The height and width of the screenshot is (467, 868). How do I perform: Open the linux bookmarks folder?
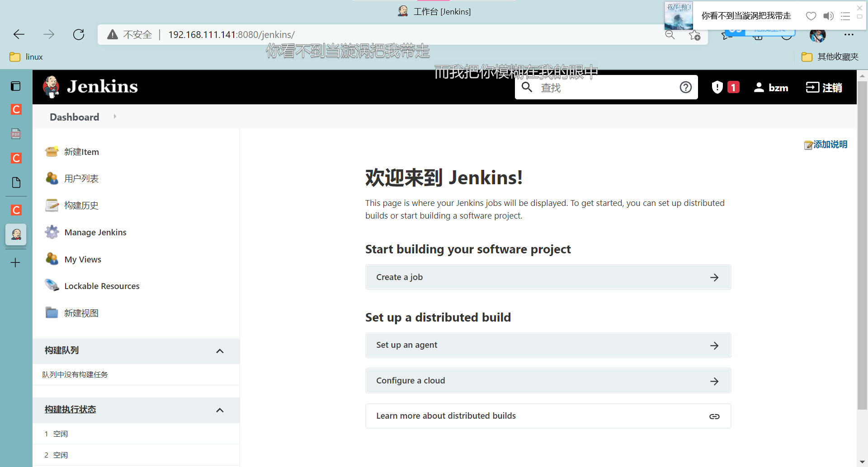click(26, 57)
